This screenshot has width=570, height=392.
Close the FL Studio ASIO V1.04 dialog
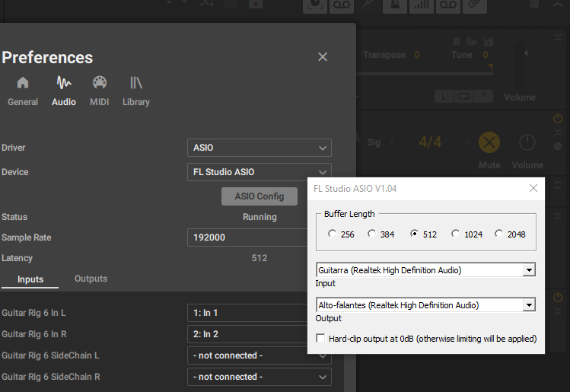[533, 188]
